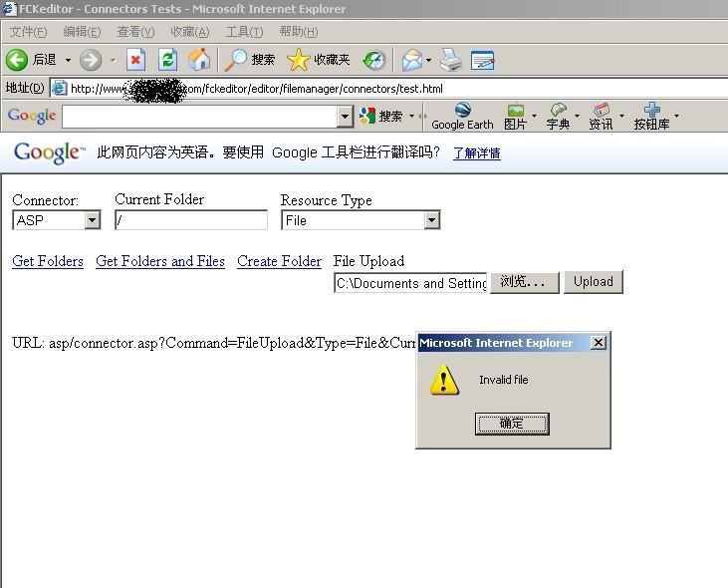Click the 按钮库 button gallery icon
728x588 pixels.
tap(652, 117)
